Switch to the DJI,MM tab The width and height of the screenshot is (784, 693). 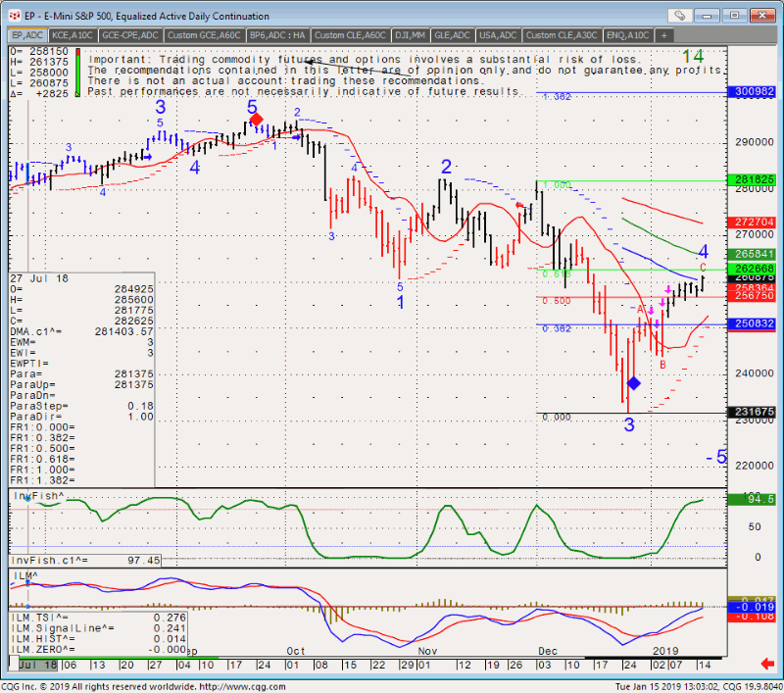[x=410, y=35]
